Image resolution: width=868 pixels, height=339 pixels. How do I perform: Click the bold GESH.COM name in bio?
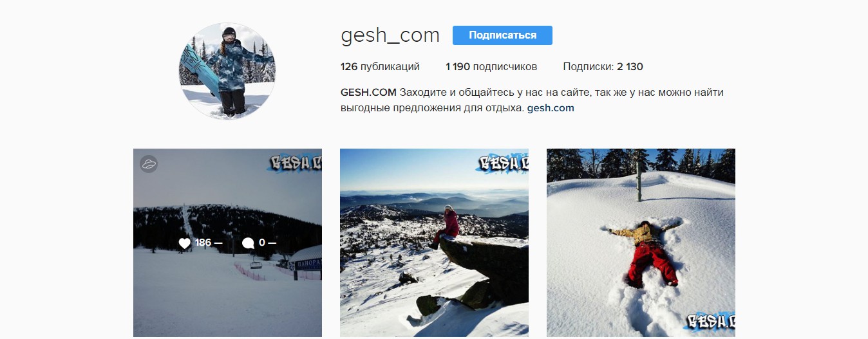[x=368, y=92]
